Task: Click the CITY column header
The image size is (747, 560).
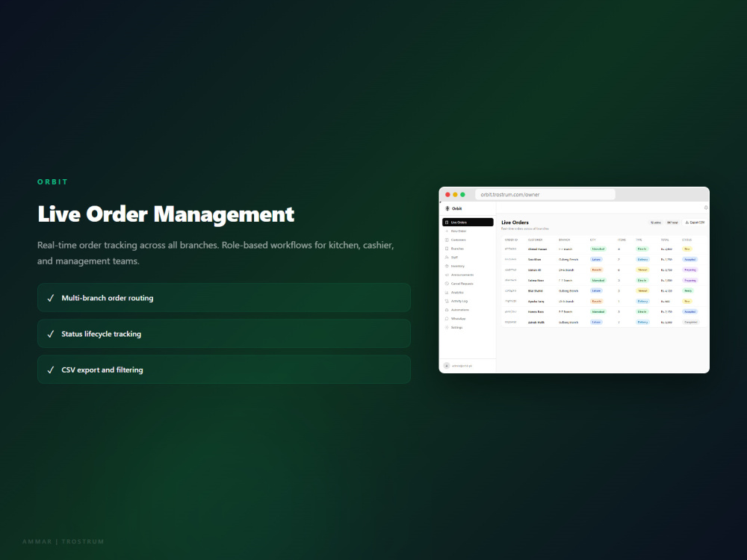Action: coord(592,240)
